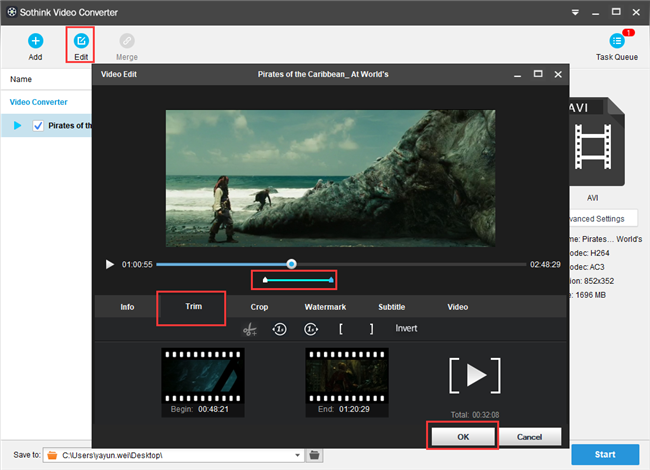
Task: Click total duration 02:48:29 label
Action: click(x=545, y=264)
